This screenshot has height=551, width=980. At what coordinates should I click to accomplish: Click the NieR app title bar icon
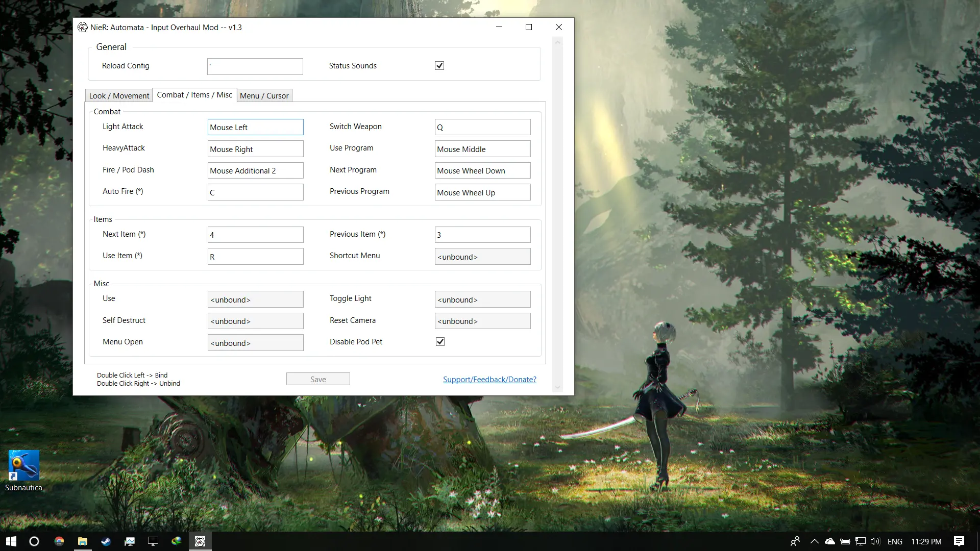pyautogui.click(x=82, y=28)
